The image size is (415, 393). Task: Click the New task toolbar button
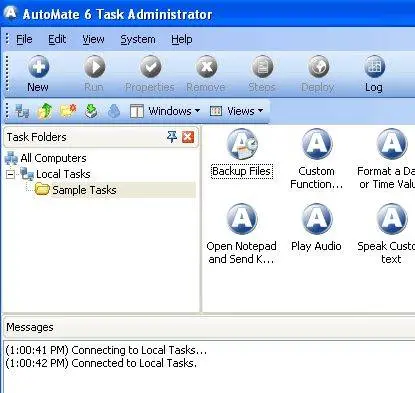coord(38,74)
